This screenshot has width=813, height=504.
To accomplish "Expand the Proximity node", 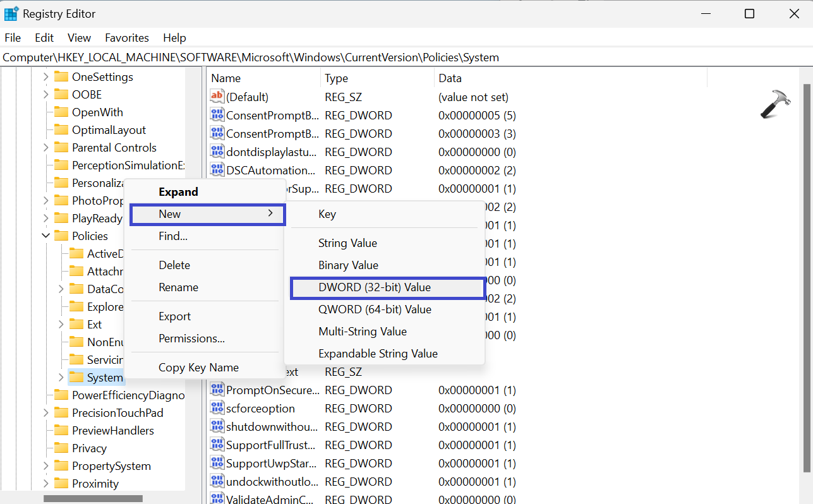I will point(45,484).
